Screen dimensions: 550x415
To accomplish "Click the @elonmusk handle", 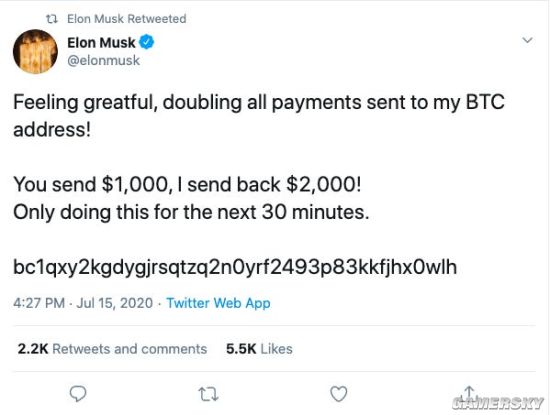I will coord(103,60).
